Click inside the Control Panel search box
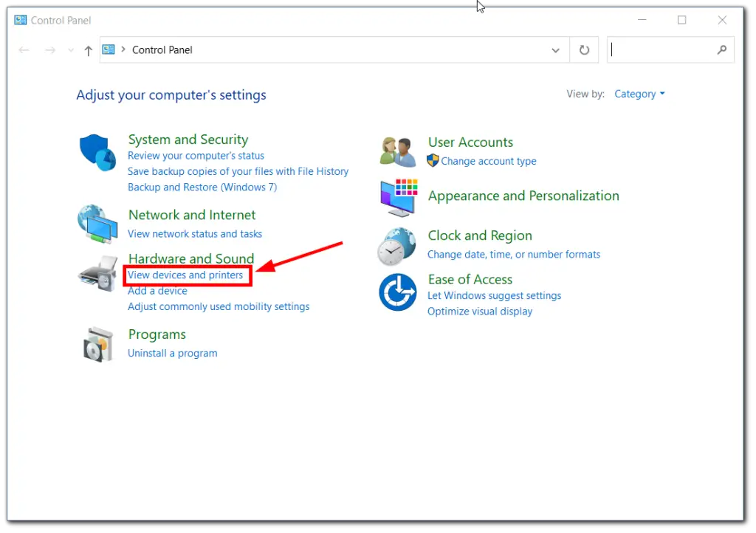This screenshot has width=756, height=533. click(x=662, y=50)
